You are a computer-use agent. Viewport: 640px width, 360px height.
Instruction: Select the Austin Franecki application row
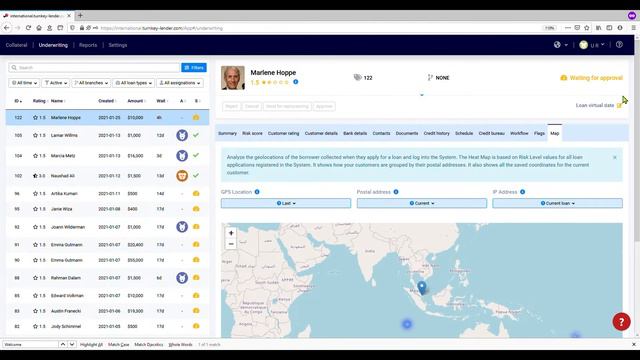point(107,311)
